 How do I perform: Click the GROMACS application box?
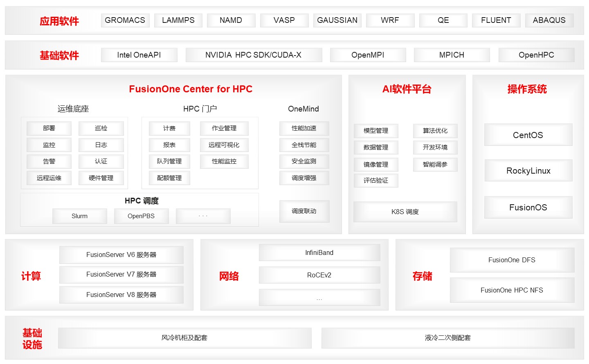coord(125,20)
